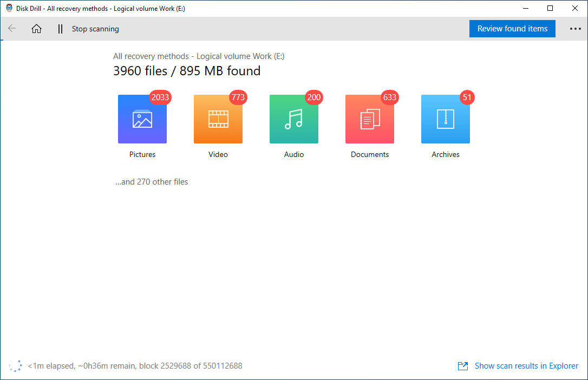Screen dimensions: 588x380
Task: Close the Disk Drill window
Action: (x=575, y=8)
